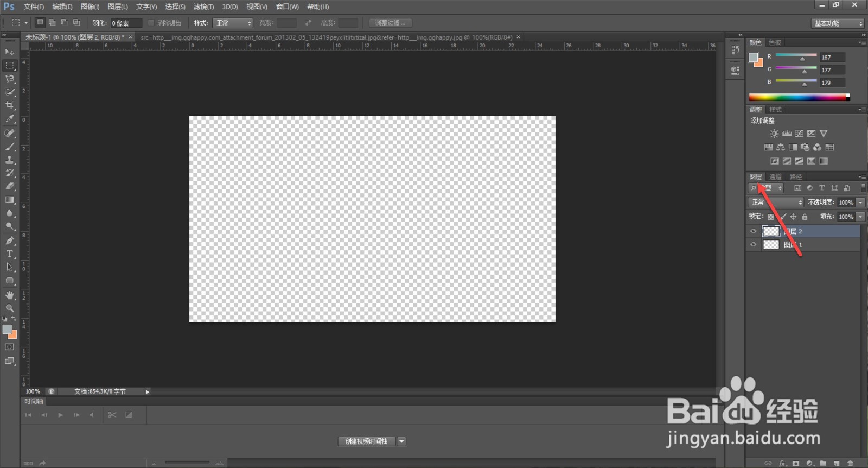Select the Brush tool
Viewport: 868px width, 468px height.
10,147
